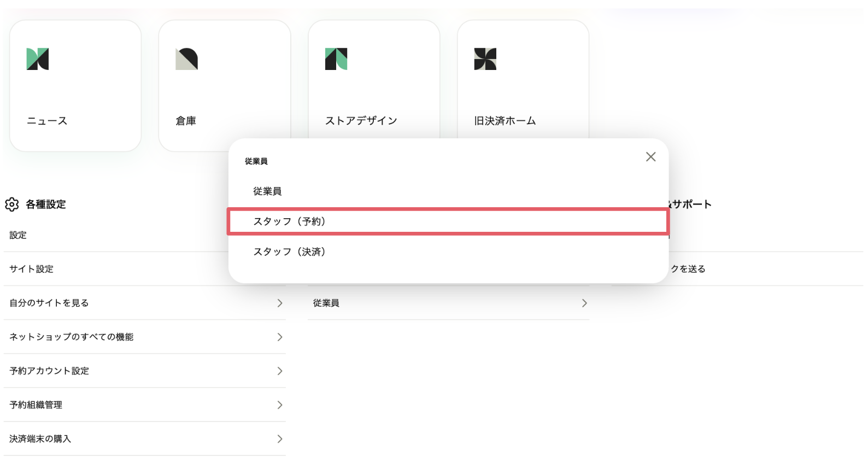Click chevron on 従業員 row
Screen dimensions: 868x468
(584, 303)
